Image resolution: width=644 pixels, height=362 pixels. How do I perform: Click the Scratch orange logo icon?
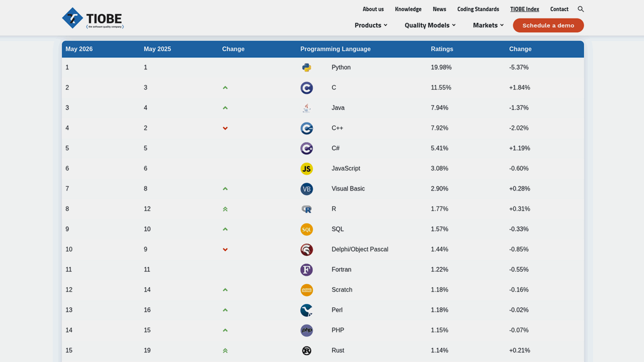pyautogui.click(x=307, y=290)
